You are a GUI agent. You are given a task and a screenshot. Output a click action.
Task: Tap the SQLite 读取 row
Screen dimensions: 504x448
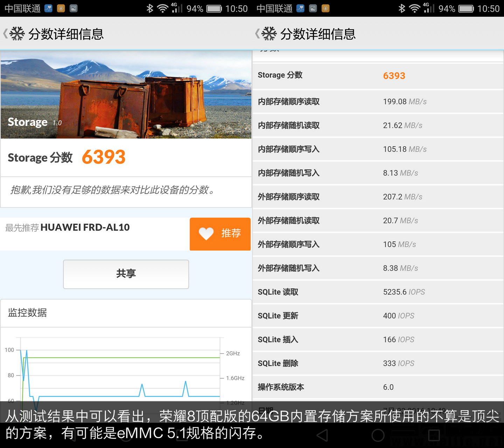[378, 292]
